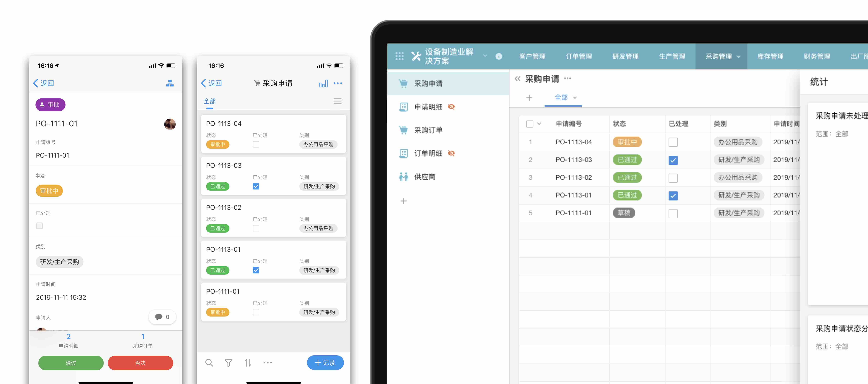This screenshot has height=384, width=868.
Task: Open the 财务管理 nav tab
Action: 817,56
